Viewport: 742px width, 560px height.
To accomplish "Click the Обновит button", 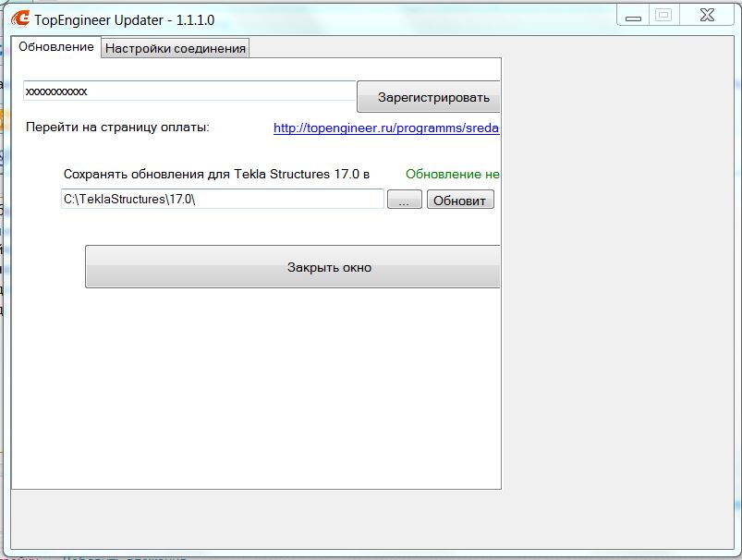I will pyautogui.click(x=460, y=200).
